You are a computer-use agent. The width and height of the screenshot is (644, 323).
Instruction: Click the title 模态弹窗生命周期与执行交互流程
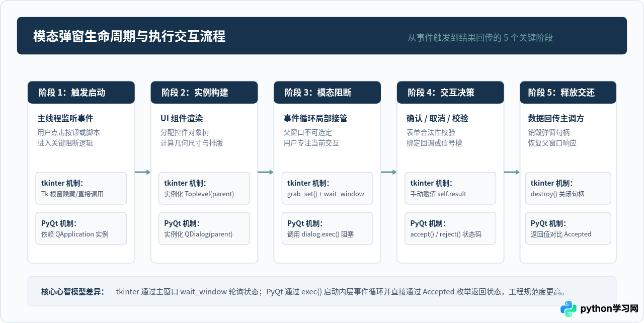129,36
